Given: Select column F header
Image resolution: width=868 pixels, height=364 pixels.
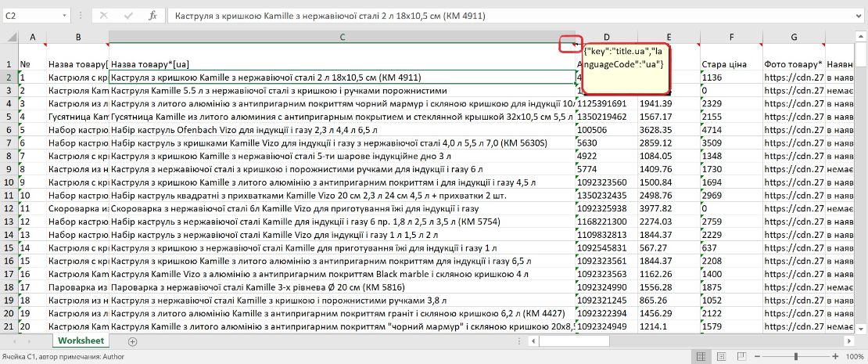Looking at the screenshot, I should [731, 37].
